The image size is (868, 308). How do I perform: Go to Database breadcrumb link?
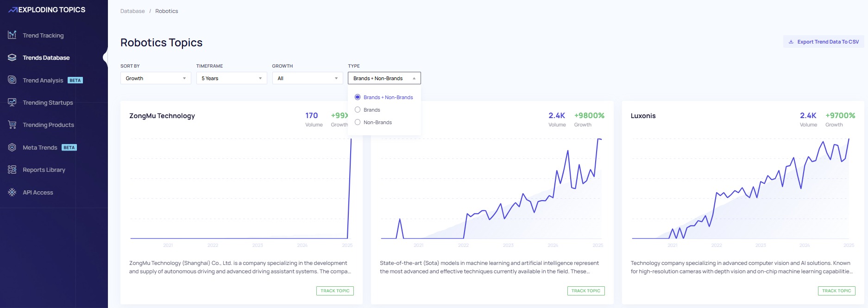click(x=132, y=11)
